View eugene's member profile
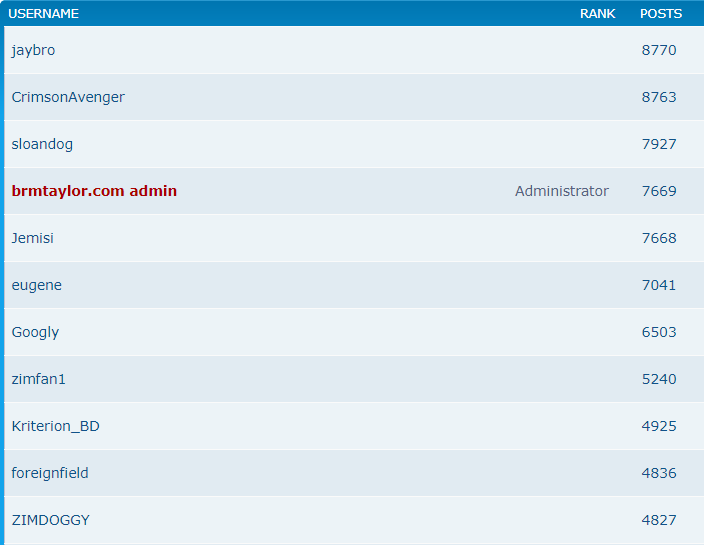The image size is (704, 545). coord(37,285)
